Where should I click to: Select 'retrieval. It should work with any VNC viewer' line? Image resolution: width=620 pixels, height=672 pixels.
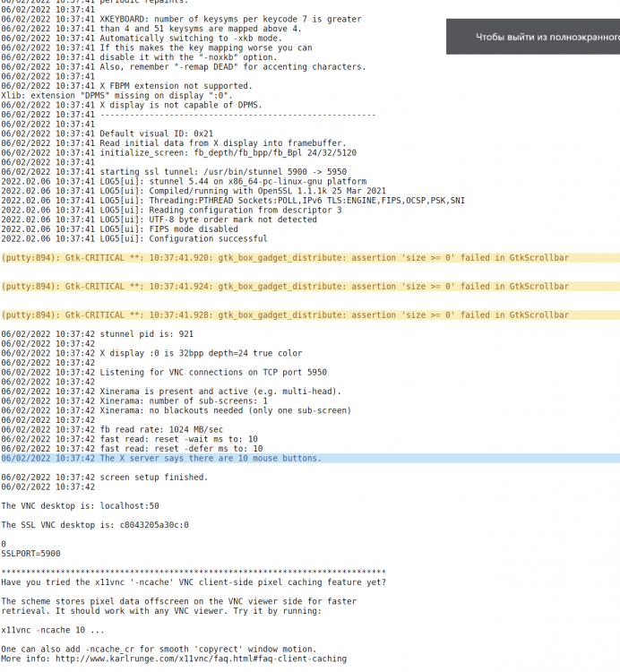coord(161,611)
